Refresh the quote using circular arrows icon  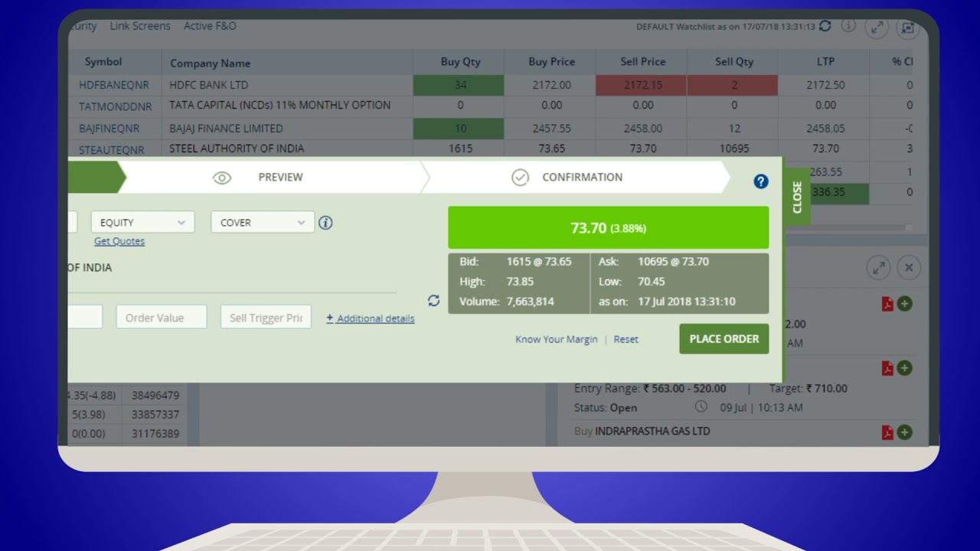tap(433, 301)
